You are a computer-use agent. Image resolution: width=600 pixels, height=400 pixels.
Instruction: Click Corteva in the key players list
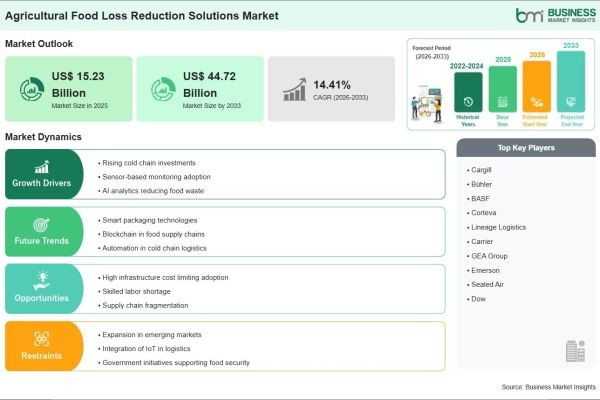click(481, 213)
